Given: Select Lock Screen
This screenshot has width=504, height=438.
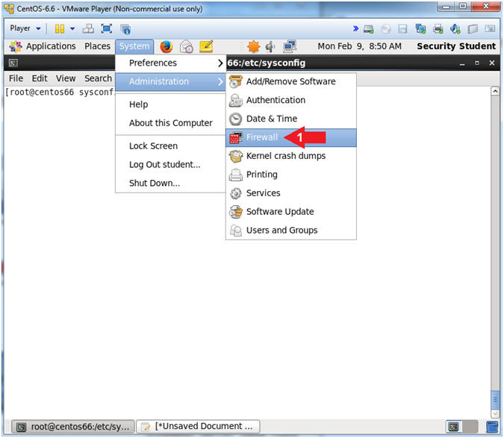Looking at the screenshot, I should click(170, 146).
